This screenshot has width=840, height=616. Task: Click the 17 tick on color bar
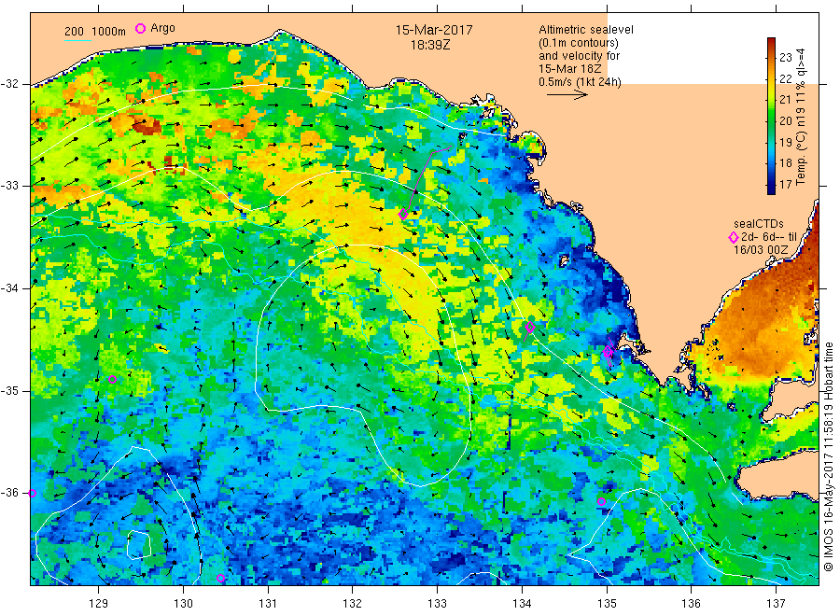click(x=785, y=184)
